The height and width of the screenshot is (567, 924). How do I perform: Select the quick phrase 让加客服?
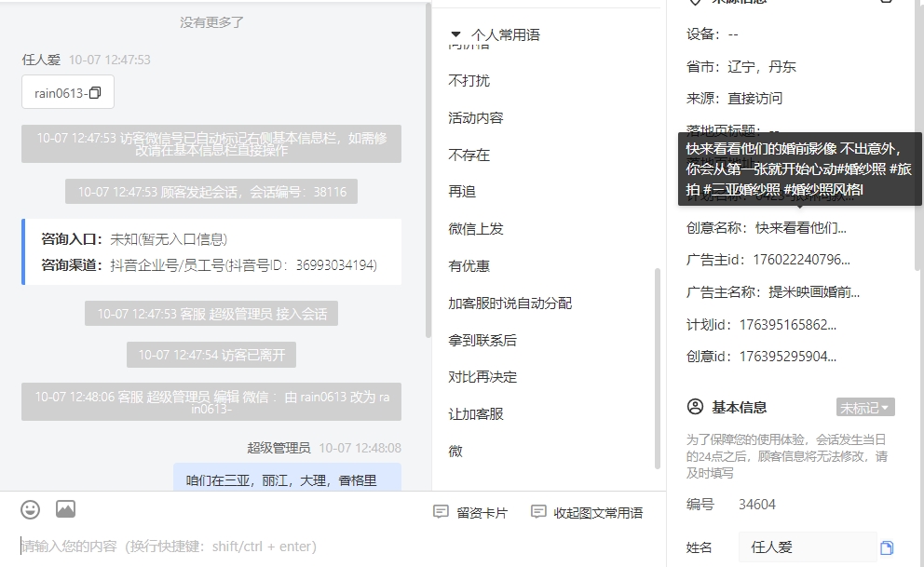476,414
